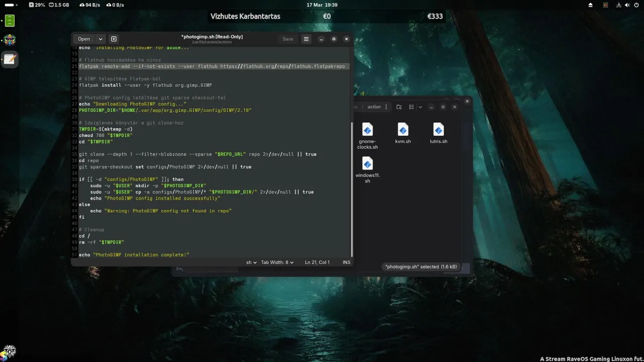The image size is (644, 362).
Task: Open the text editor hamburger menu
Action: [306, 39]
